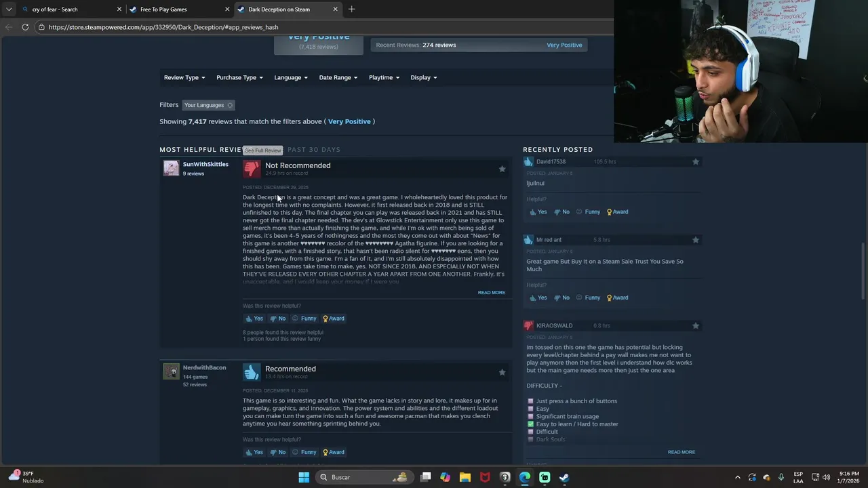The width and height of the screenshot is (868, 488).
Task: Expand KIRAOSWALD review with READ MORE
Action: point(681,452)
